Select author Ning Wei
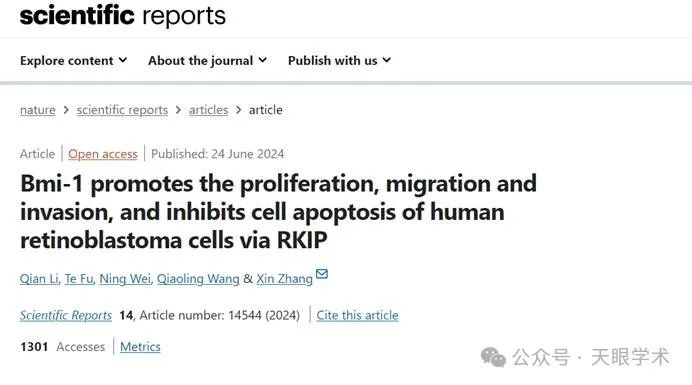This screenshot has width=692, height=385. point(125,279)
